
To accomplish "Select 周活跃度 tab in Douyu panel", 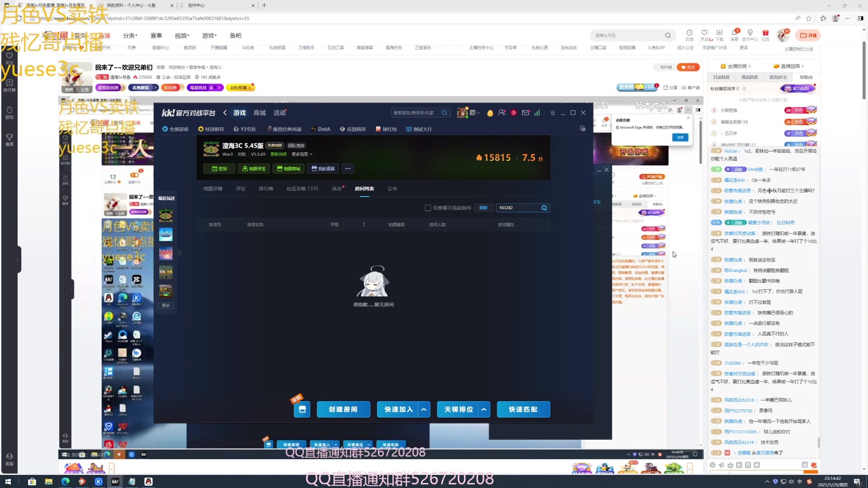I will (x=750, y=77).
